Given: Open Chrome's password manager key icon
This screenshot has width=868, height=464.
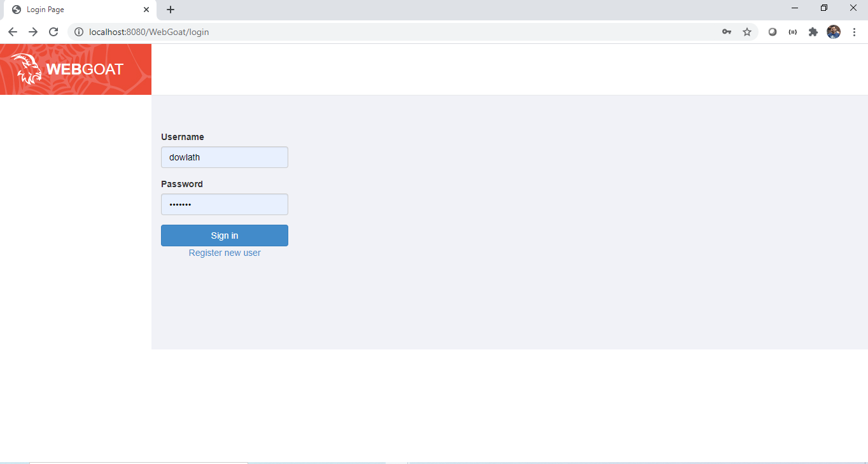Looking at the screenshot, I should [x=726, y=32].
